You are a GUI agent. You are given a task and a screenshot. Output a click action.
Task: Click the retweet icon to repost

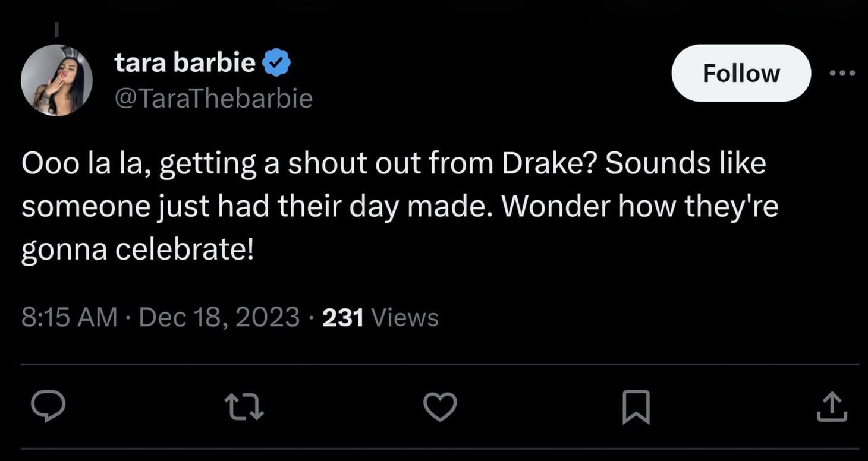click(x=244, y=406)
